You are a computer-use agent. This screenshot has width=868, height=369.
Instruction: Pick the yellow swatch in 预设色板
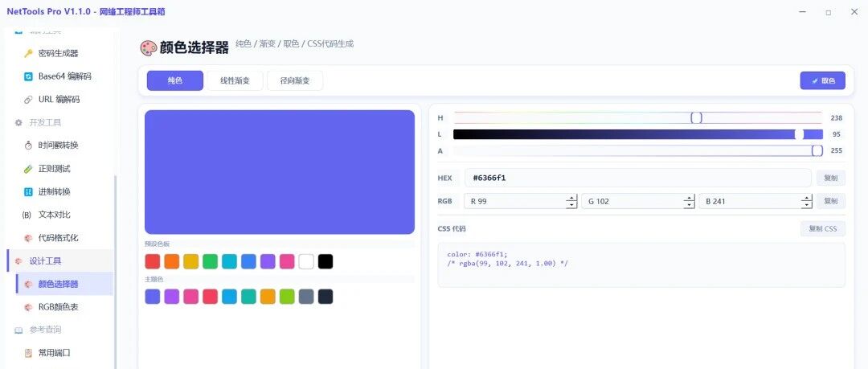coord(191,261)
